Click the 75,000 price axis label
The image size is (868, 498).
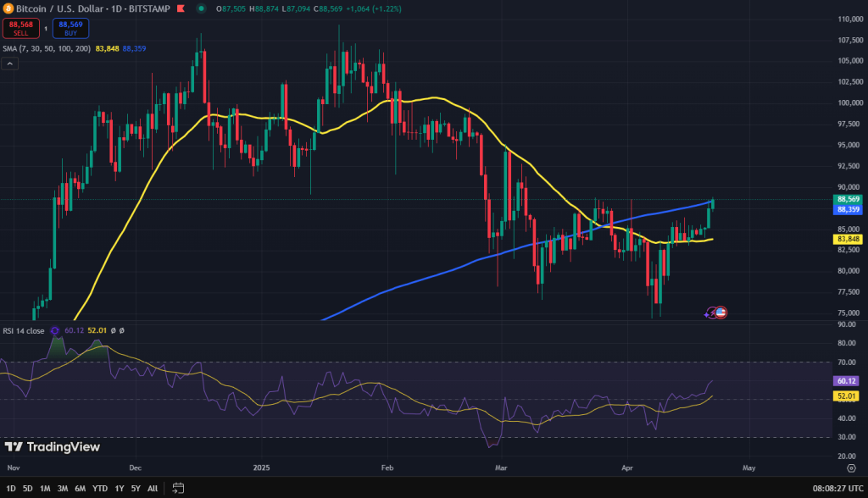click(x=849, y=313)
